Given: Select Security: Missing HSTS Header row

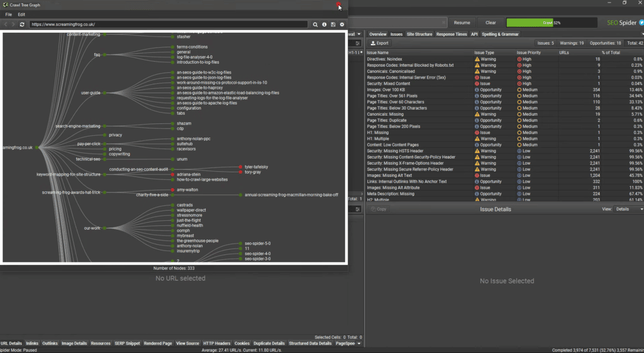Looking at the screenshot, I should [x=504, y=151].
